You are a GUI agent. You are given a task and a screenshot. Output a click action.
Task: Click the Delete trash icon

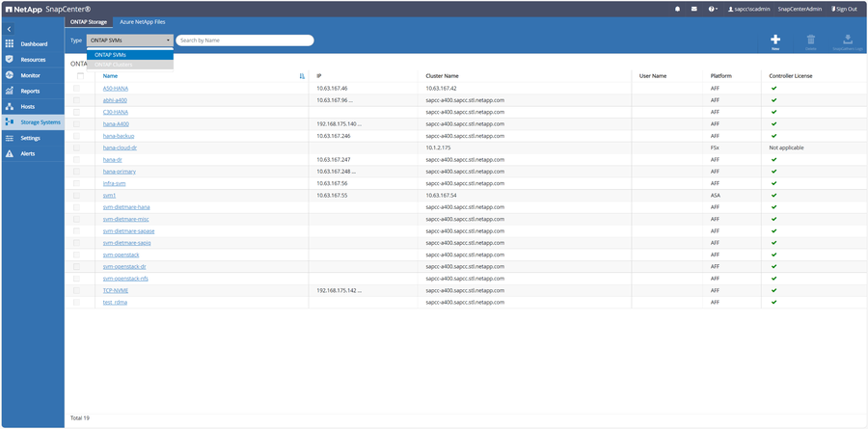point(811,40)
